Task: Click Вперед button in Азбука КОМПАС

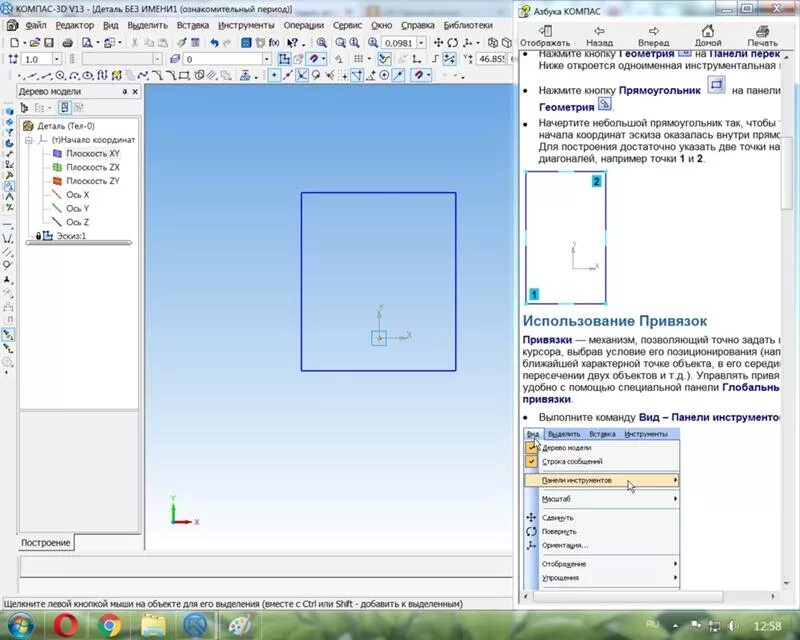Action: pyautogui.click(x=654, y=36)
